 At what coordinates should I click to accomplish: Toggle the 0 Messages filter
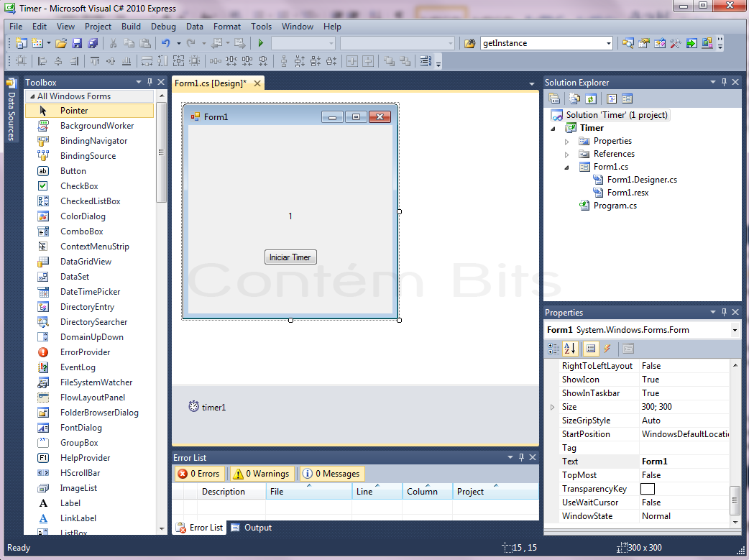[332, 474]
